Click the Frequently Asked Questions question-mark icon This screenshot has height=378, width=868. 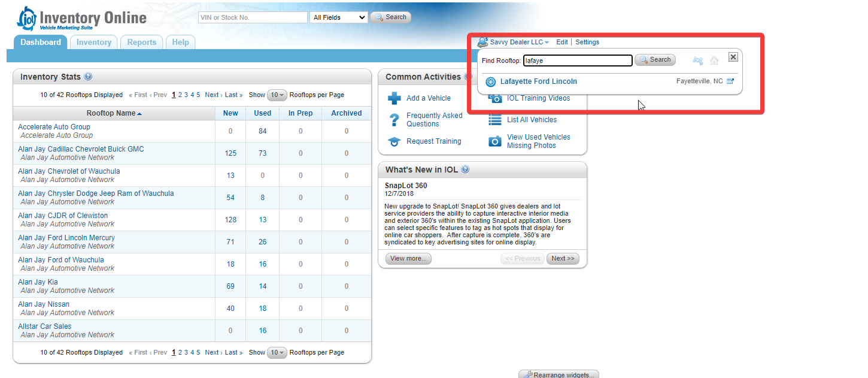[x=394, y=120]
